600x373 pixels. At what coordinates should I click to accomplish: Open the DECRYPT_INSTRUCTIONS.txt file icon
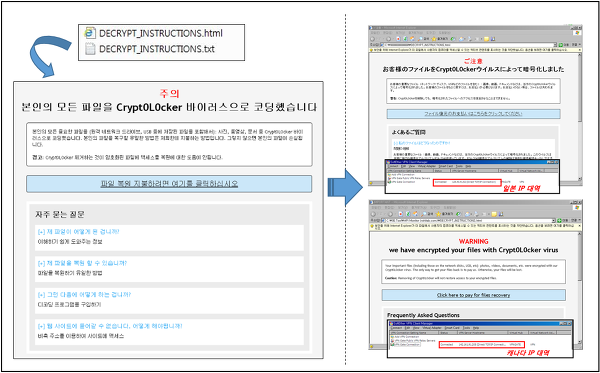pos(90,49)
